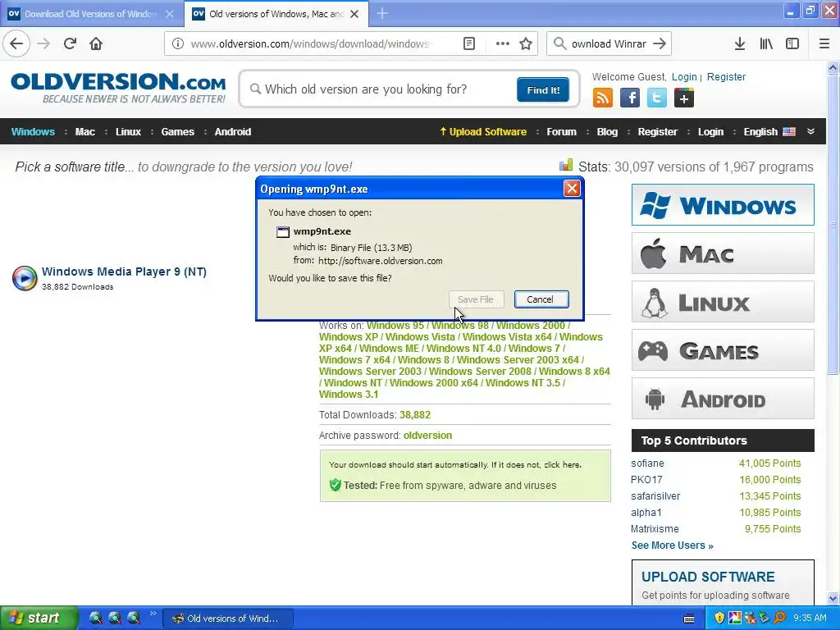840x630 pixels.
Task: Click the Register link beside Welcome Guest
Action: click(726, 76)
